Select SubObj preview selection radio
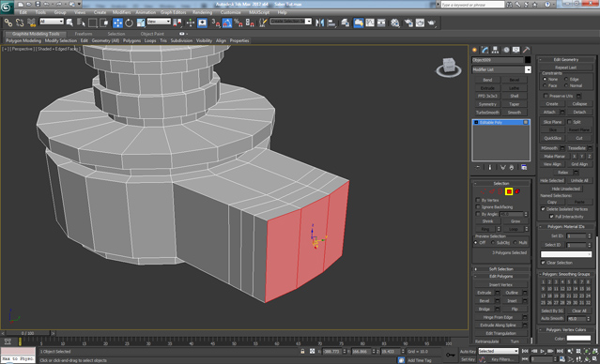The height and width of the screenshot is (364, 600). click(492, 243)
